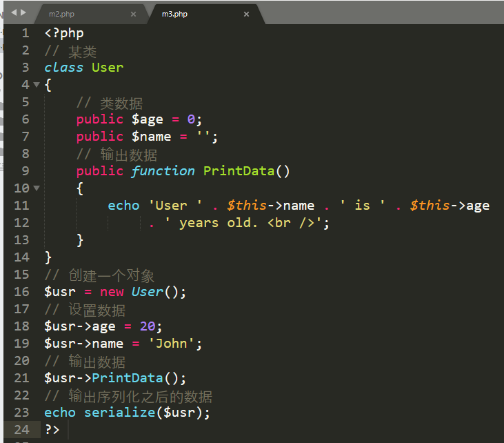Close the m2.php tab
Image resolution: width=504 pixels, height=443 pixels.
click(x=133, y=14)
